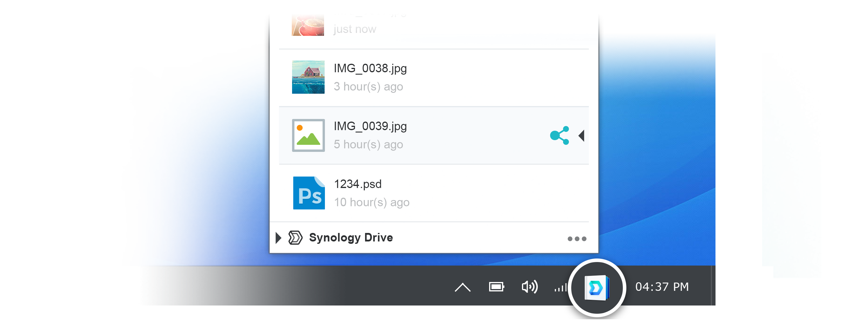Click the 04:37 PM clock
The height and width of the screenshot is (329, 868).
[662, 287]
